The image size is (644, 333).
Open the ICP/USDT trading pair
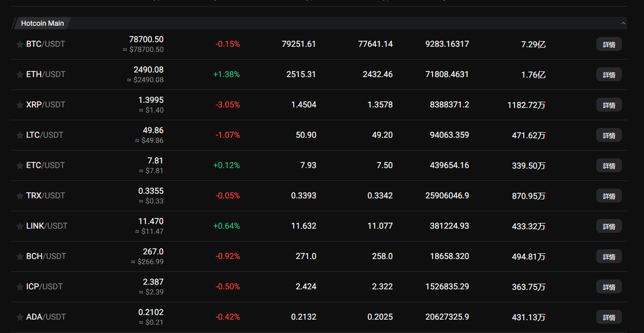point(44,287)
